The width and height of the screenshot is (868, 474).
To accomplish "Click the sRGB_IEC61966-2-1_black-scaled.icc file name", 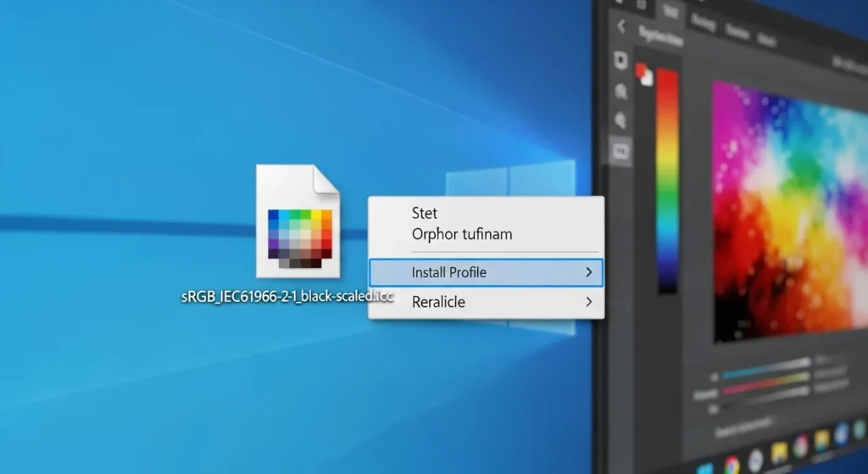I will point(287,296).
